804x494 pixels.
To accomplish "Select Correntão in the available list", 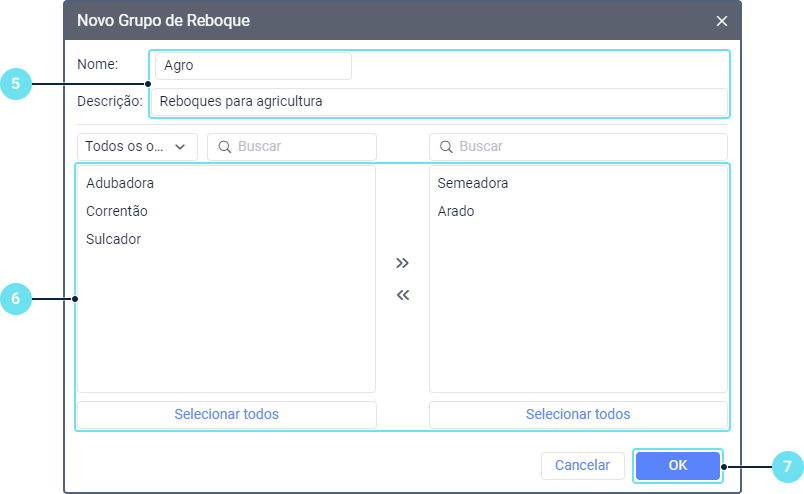I will coord(117,211).
